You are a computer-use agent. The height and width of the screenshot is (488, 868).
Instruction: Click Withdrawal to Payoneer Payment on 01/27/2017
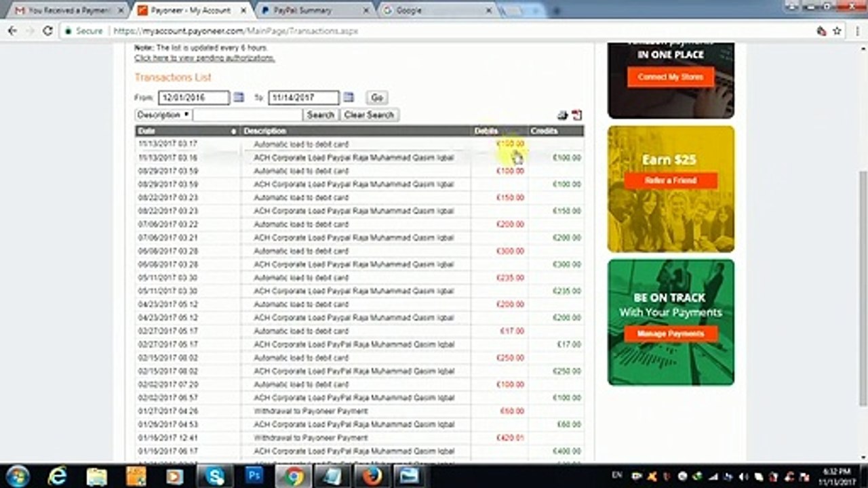311,411
